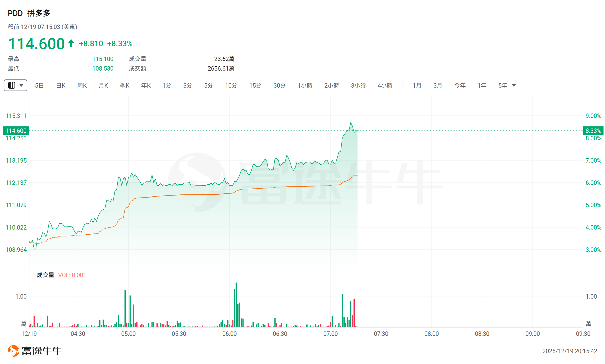605x364 pixels.
Task: Select the 1分 interval
Action: pyautogui.click(x=167, y=86)
